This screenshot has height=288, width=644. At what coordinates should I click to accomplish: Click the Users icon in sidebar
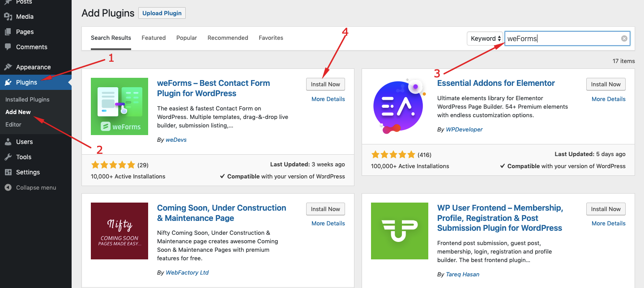coord(8,142)
